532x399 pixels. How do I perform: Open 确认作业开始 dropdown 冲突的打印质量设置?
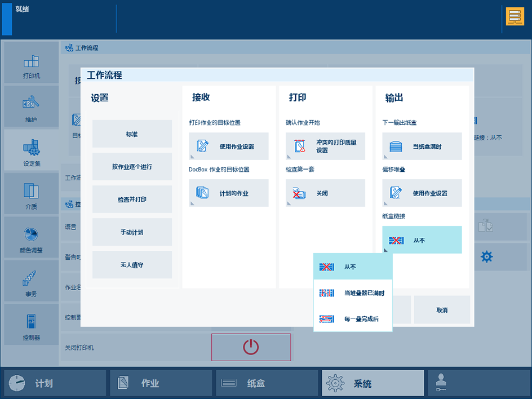coord(325,146)
